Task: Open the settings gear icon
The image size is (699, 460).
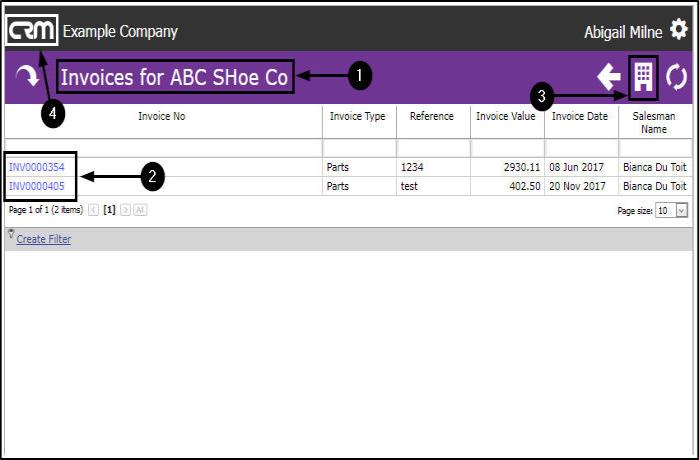Action: (679, 31)
